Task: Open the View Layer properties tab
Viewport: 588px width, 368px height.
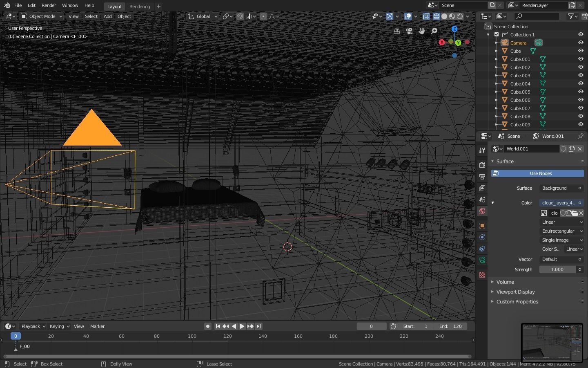Action: tap(482, 188)
